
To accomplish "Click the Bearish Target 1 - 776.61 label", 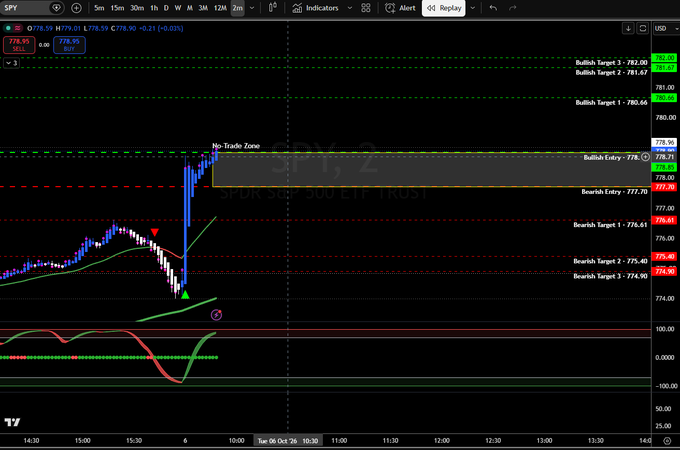I will pyautogui.click(x=610, y=225).
